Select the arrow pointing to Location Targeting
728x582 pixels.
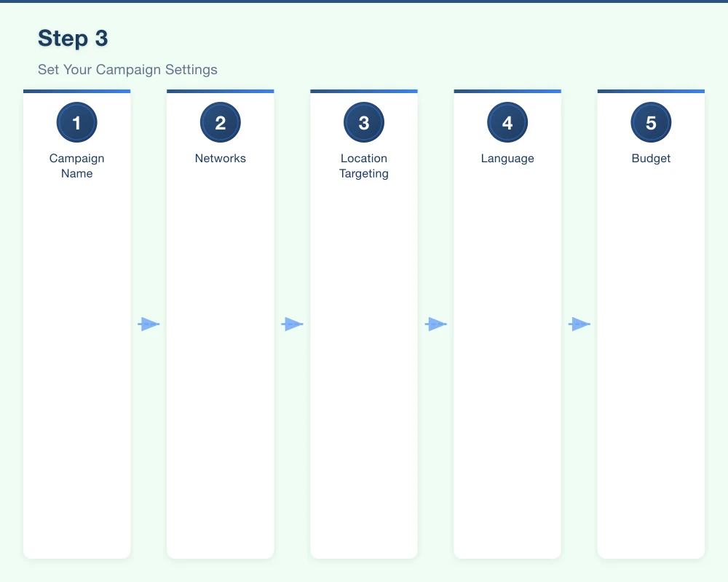292,323
